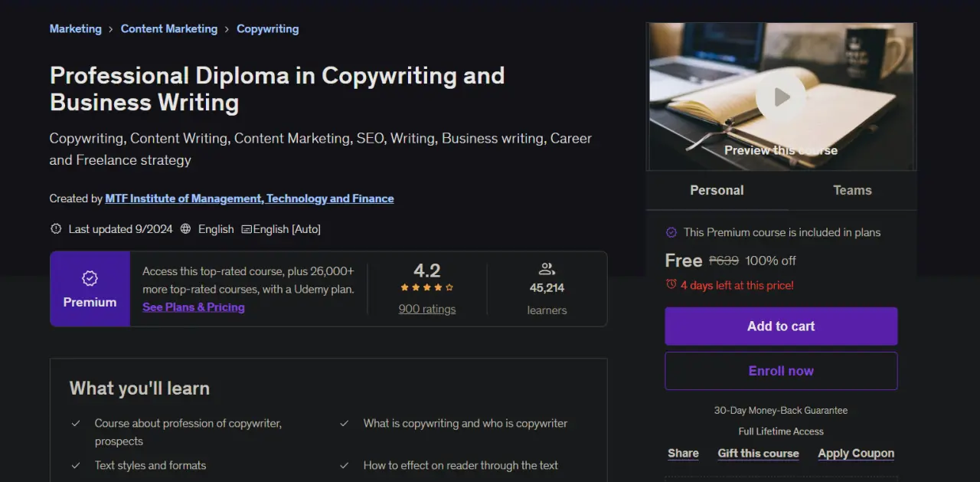Click the last updated alert icon
This screenshot has height=482, width=980.
(56, 229)
